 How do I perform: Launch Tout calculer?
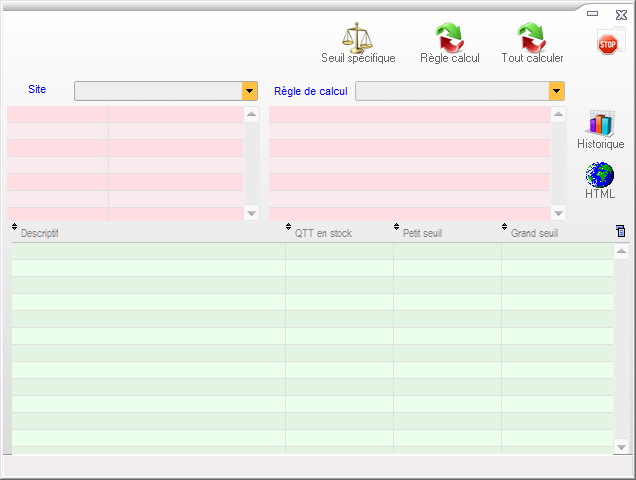(x=531, y=38)
